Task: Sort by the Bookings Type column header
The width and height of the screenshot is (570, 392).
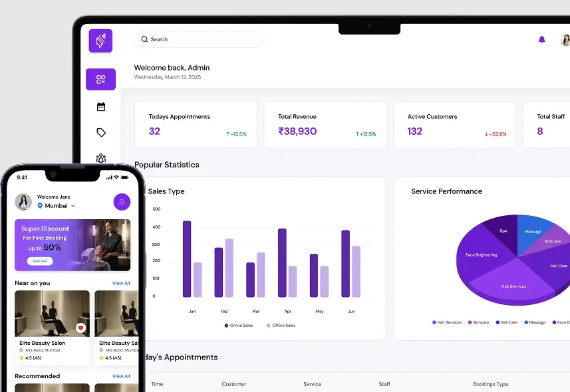Action: click(x=490, y=384)
